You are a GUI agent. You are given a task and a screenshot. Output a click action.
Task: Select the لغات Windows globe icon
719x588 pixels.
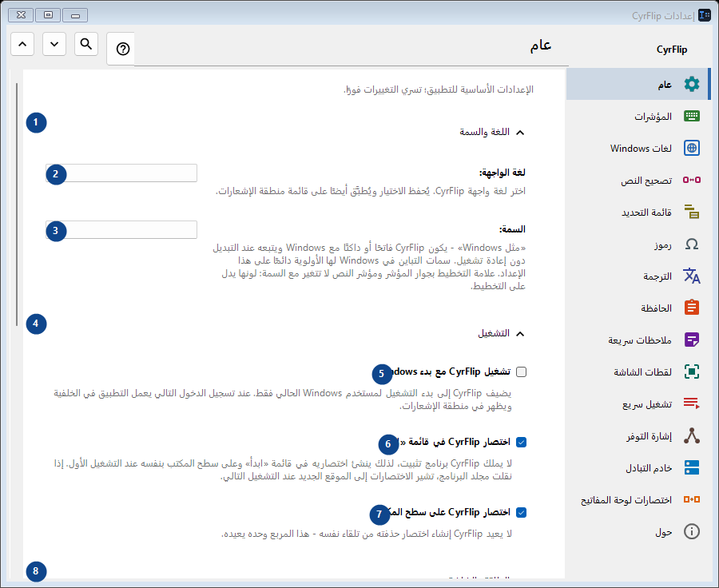(x=692, y=148)
